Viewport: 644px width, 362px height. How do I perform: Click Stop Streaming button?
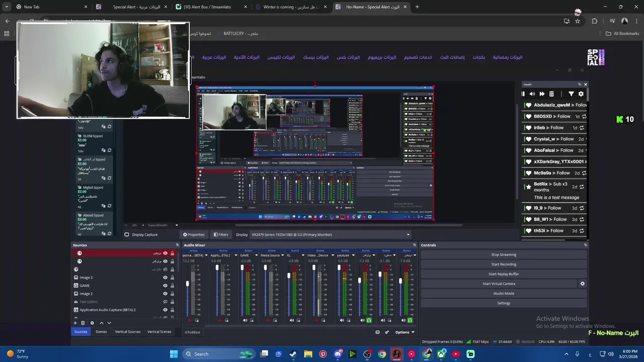(x=504, y=255)
